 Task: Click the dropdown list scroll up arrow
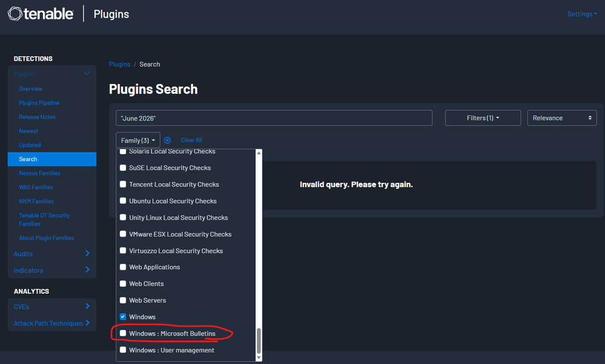259,153
